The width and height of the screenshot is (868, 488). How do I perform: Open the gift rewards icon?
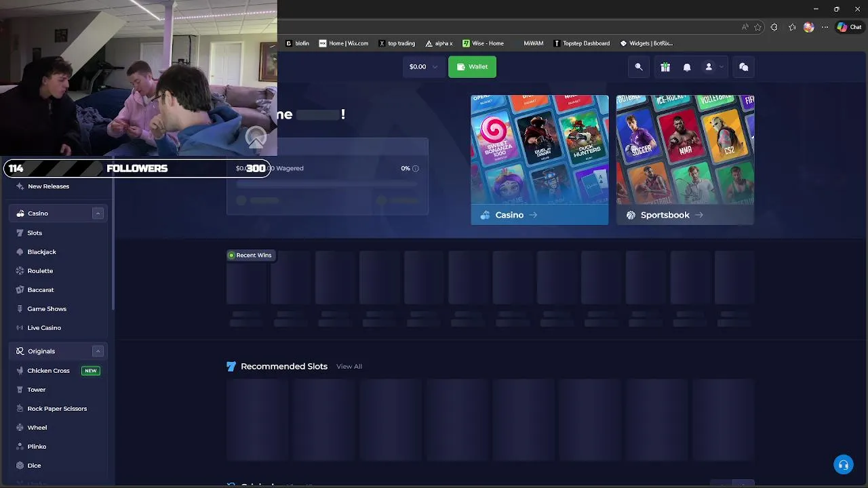click(x=665, y=67)
